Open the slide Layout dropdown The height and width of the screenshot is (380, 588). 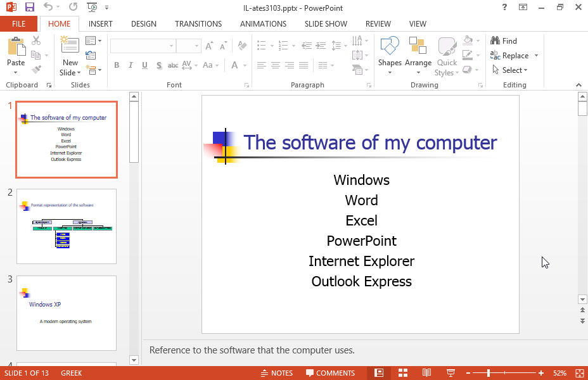coord(93,40)
